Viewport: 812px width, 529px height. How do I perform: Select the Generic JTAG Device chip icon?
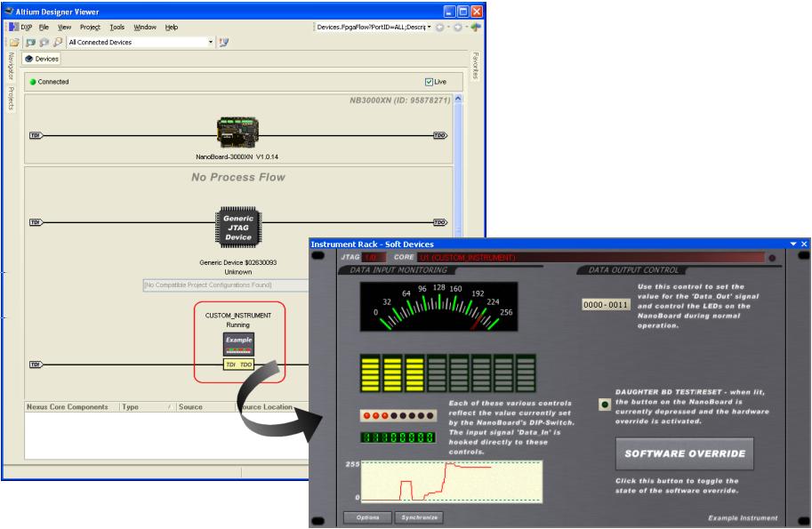tap(238, 228)
